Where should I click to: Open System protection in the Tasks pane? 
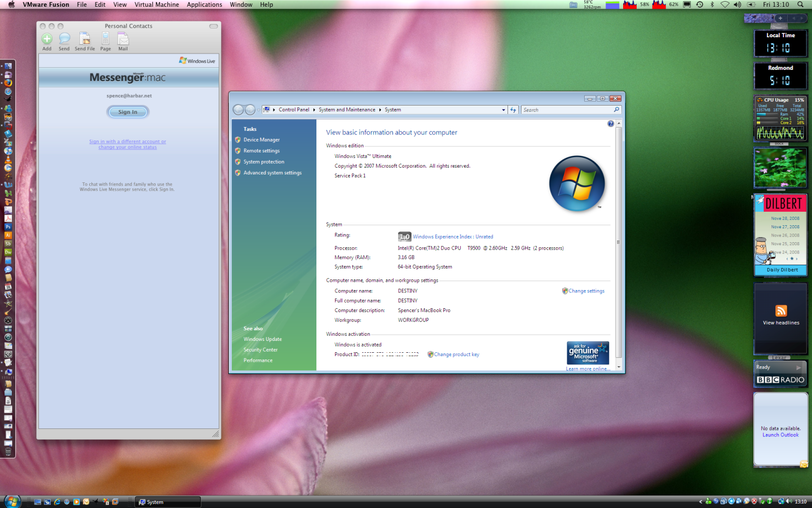point(264,161)
